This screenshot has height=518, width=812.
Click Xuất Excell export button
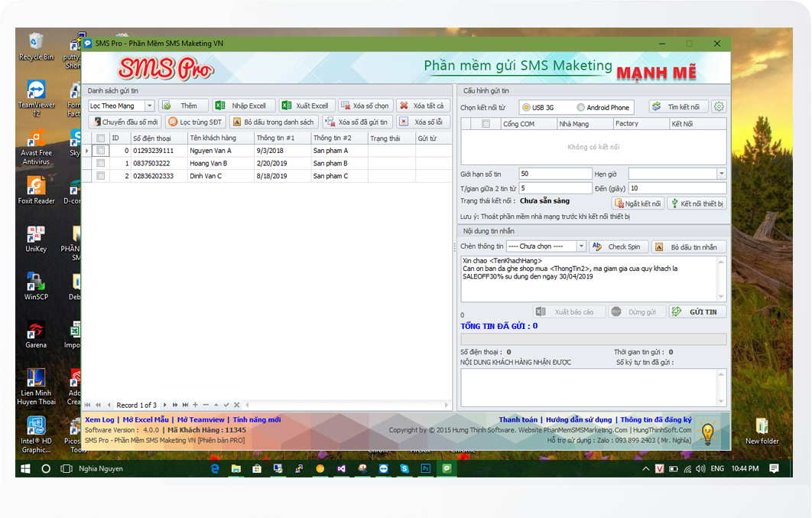point(307,106)
